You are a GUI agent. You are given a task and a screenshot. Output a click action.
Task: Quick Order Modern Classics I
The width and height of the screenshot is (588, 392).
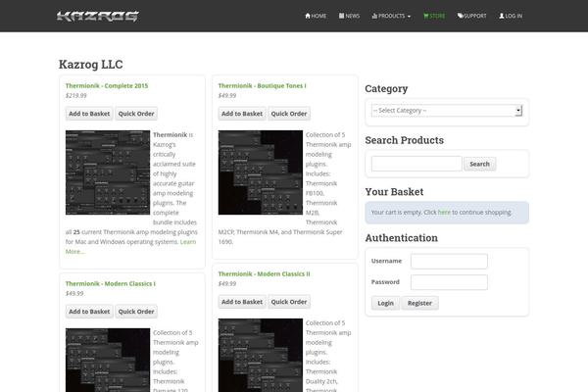[x=136, y=312]
